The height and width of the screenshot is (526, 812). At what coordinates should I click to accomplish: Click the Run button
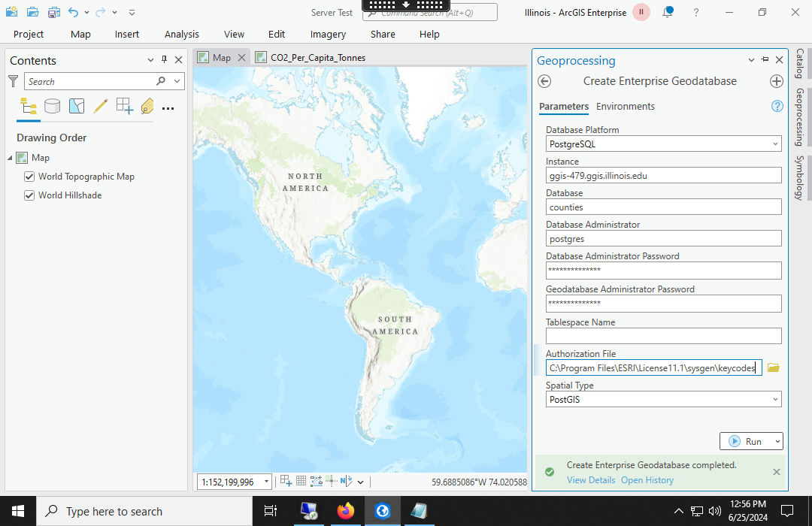click(745, 441)
